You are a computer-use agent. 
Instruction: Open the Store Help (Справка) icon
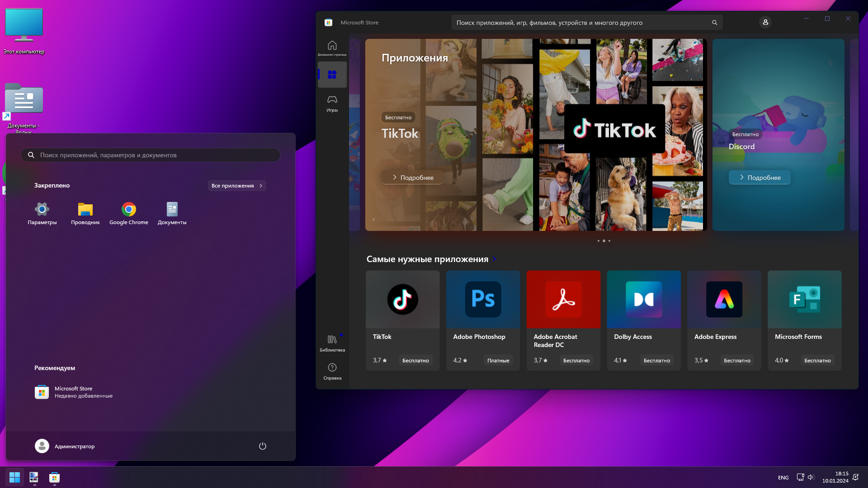click(332, 371)
